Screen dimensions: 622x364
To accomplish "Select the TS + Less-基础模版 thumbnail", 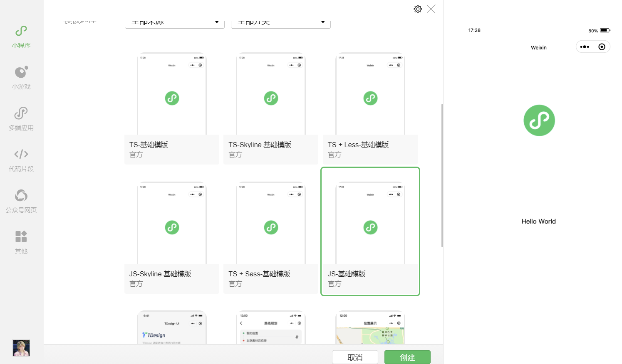I will [x=370, y=93].
